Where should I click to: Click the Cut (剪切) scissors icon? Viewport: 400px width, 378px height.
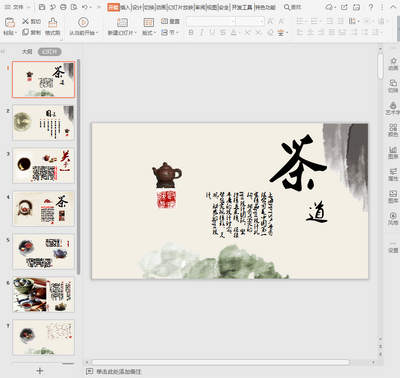[x=25, y=21]
